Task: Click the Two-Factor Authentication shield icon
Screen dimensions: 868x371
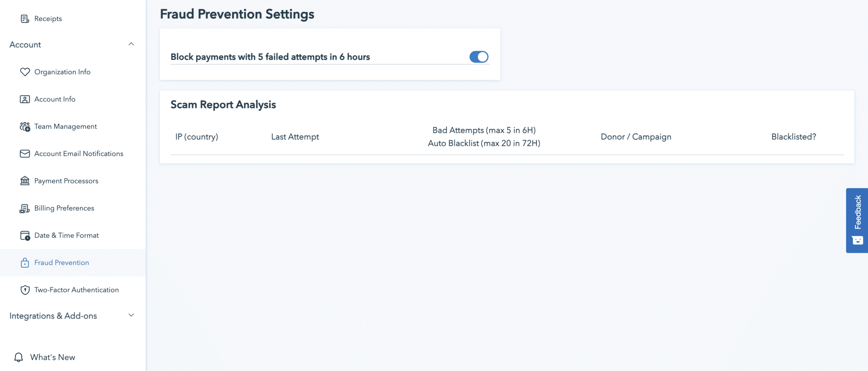Action: 25,290
